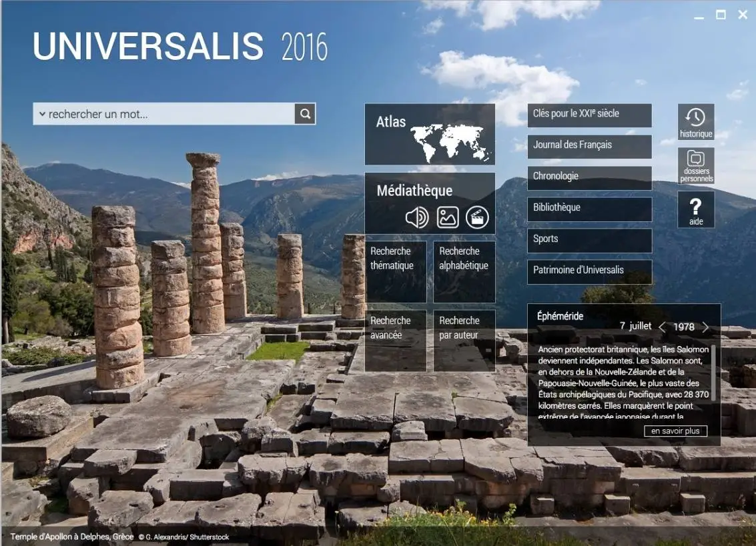Click the UNIVERSALIS 2016 title logo

pyautogui.click(x=180, y=46)
